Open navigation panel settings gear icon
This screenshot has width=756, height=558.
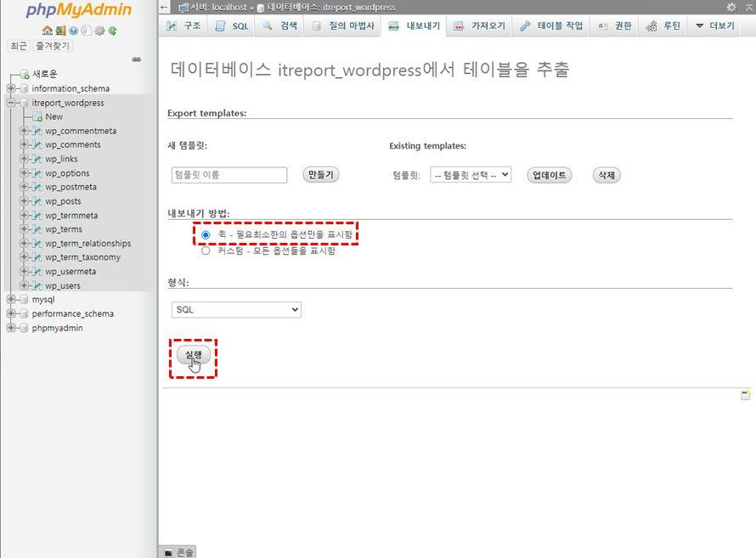click(99, 31)
